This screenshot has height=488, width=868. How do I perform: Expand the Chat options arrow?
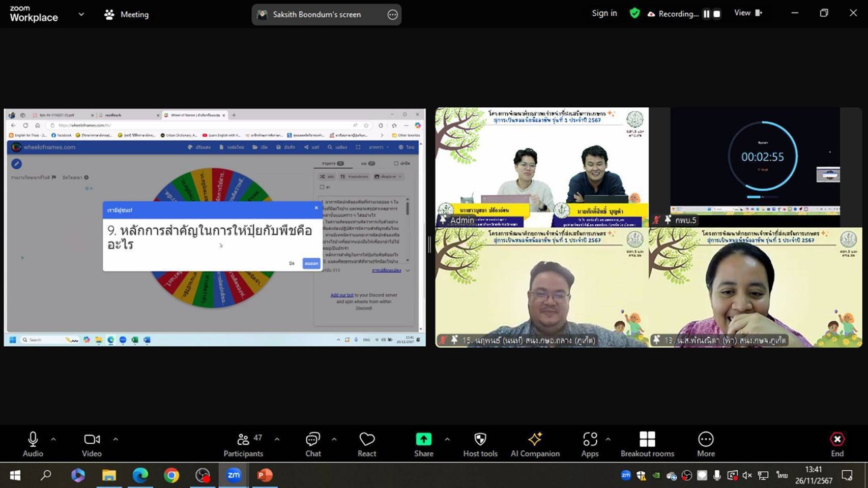pos(334,439)
